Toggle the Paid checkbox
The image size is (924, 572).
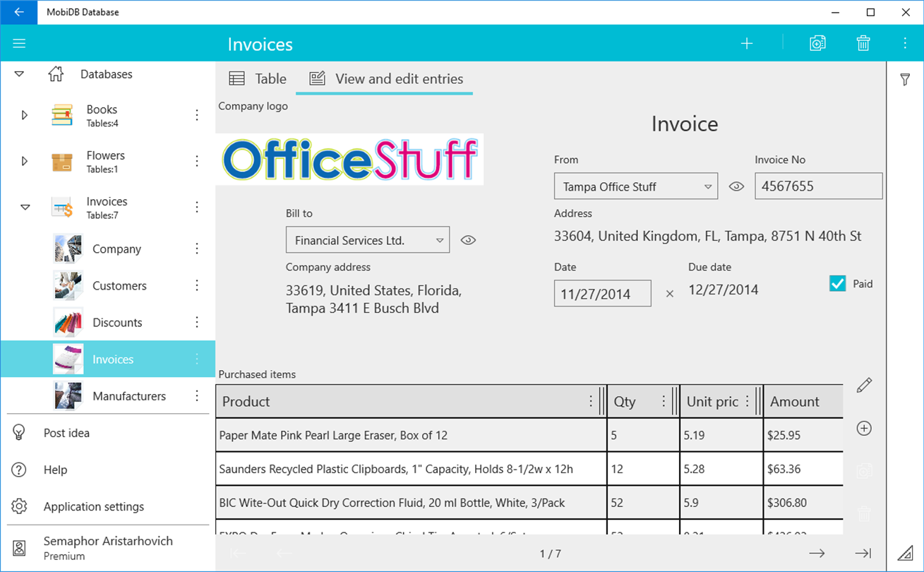[838, 284]
